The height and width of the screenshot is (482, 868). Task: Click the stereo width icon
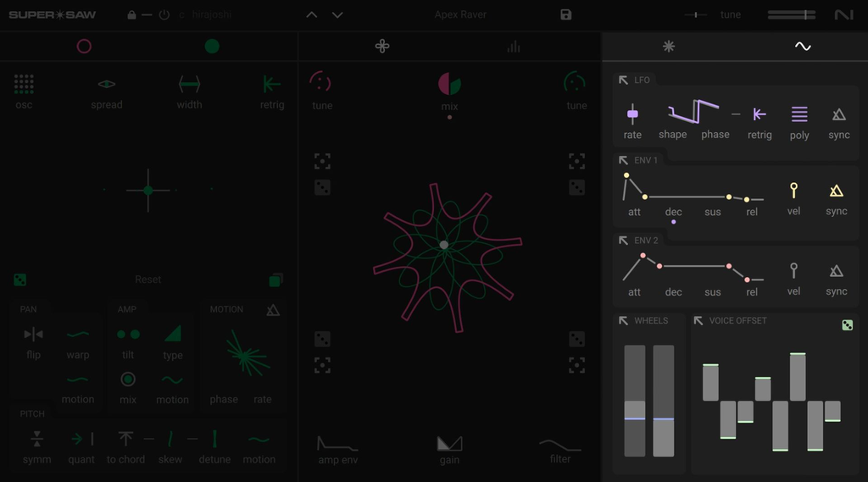point(189,84)
